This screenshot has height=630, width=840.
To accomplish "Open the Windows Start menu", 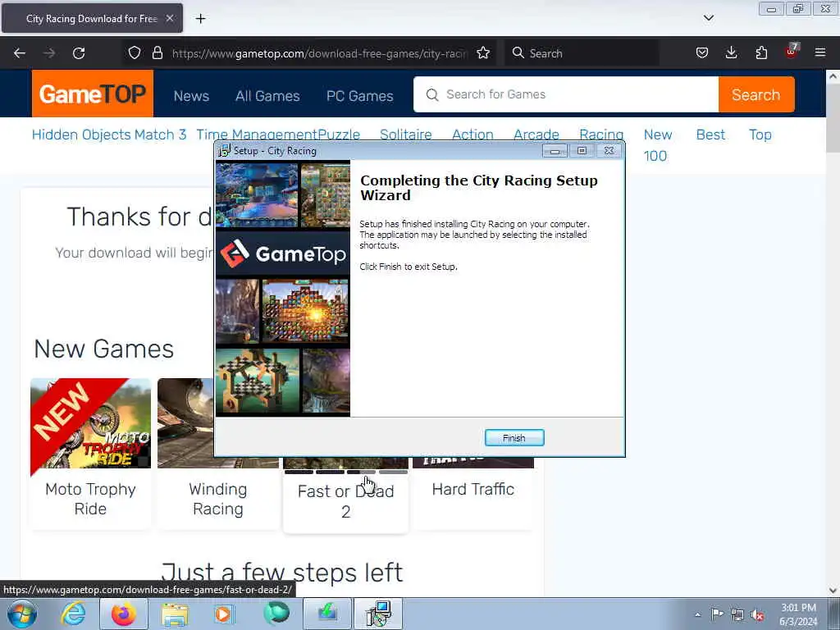I will (21, 614).
